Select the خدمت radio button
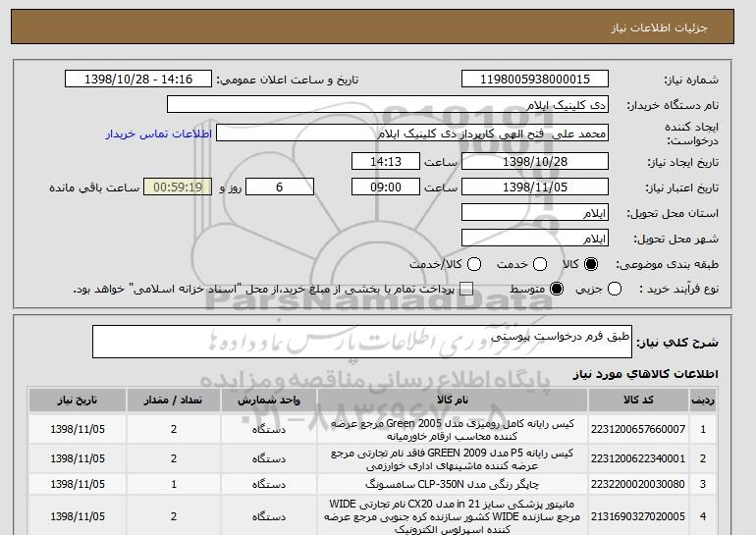 tap(540, 264)
